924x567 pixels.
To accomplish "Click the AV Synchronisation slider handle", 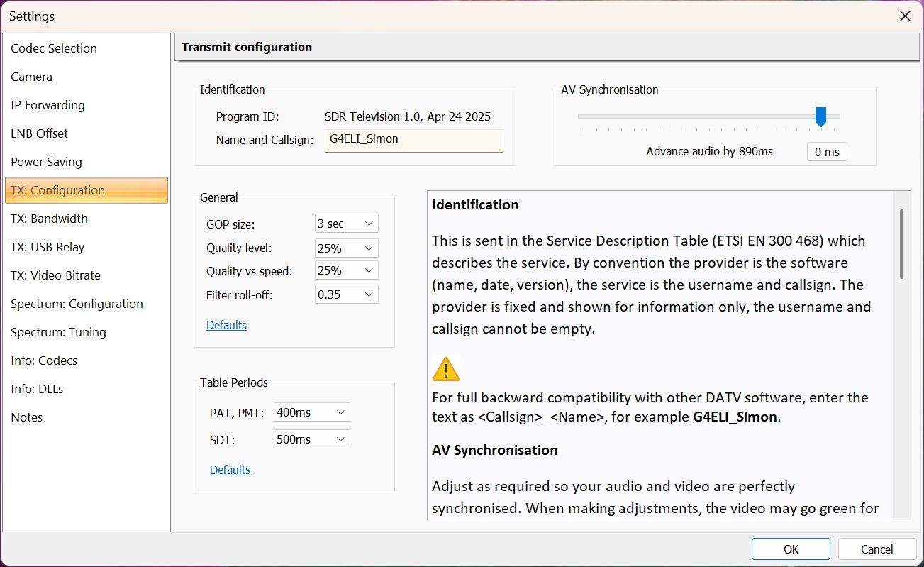I will (820, 116).
